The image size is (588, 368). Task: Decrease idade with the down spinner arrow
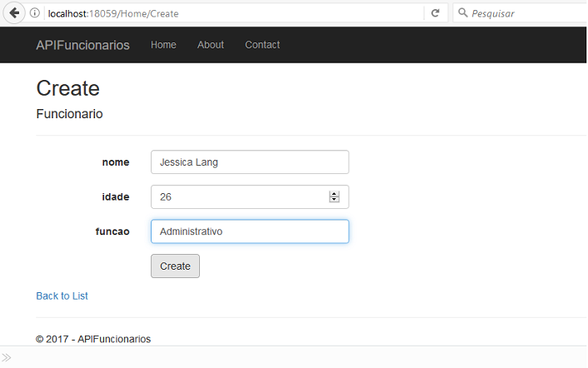point(334,199)
